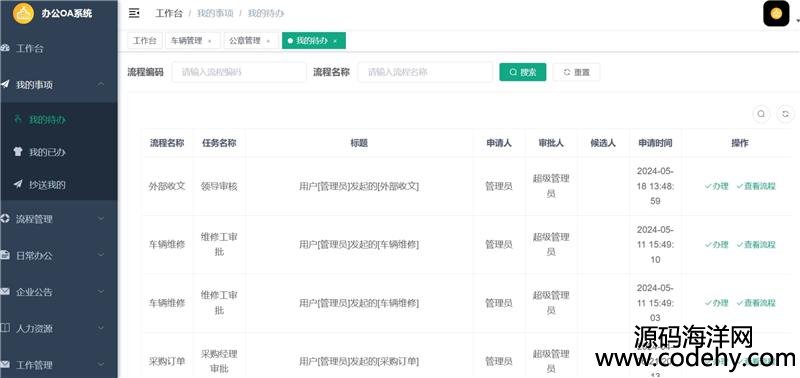Collapse the 我的事项 menu chevron

pos(101,84)
